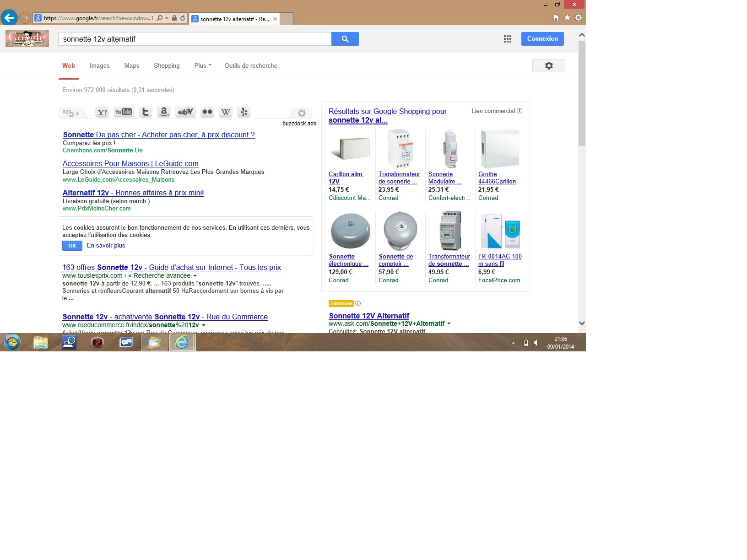Open 'Sonnette De pas cher' ad link
Viewport: 747px width, 560px height.
pyautogui.click(x=159, y=135)
